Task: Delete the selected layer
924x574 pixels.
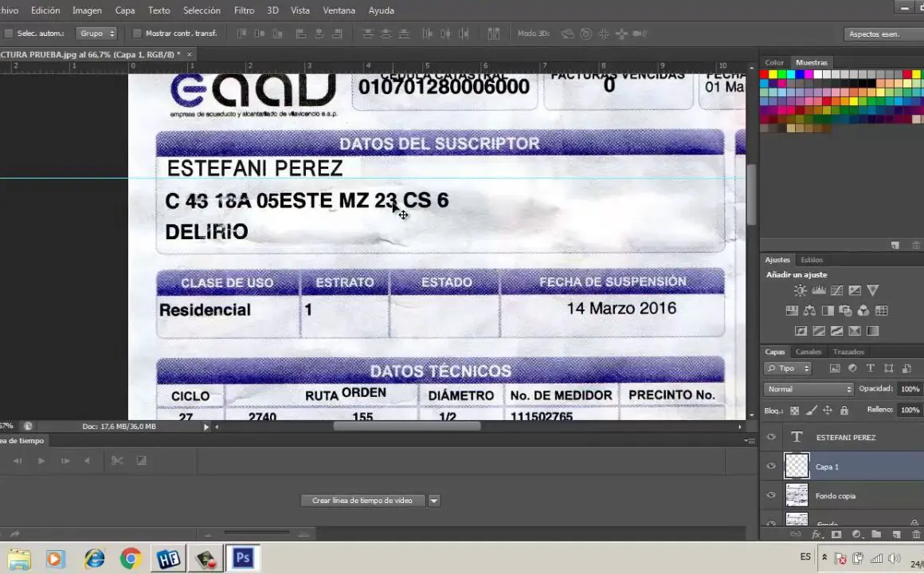Action: (916, 534)
